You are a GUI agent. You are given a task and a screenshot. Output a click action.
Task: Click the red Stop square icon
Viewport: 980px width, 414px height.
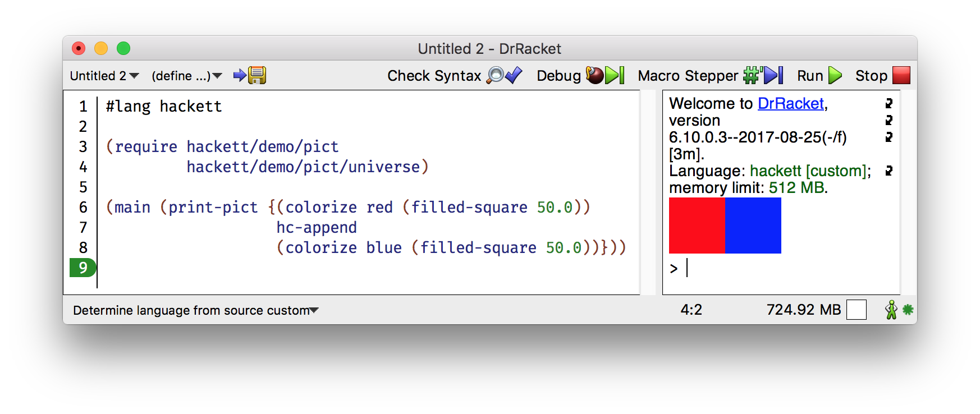(x=901, y=75)
